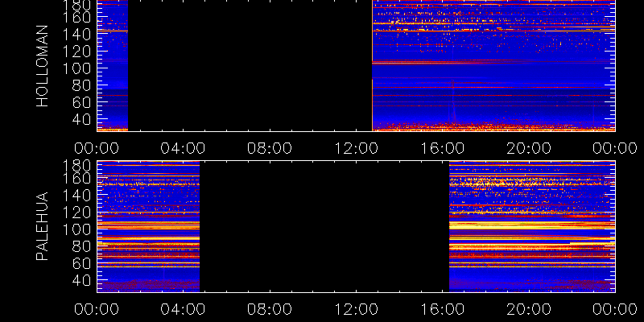Click the ending 00:00 label under HOLLOMAN plot
The image size is (644, 322).
[615, 148]
